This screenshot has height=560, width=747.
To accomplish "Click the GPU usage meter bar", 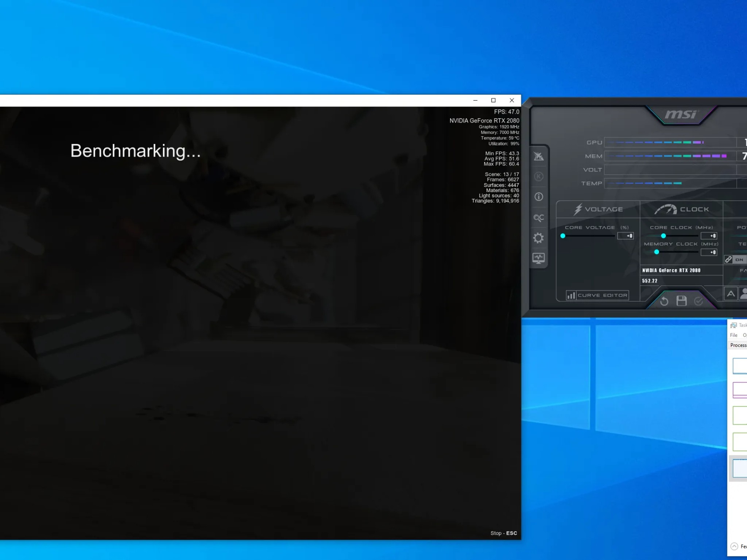I will tap(670, 142).
